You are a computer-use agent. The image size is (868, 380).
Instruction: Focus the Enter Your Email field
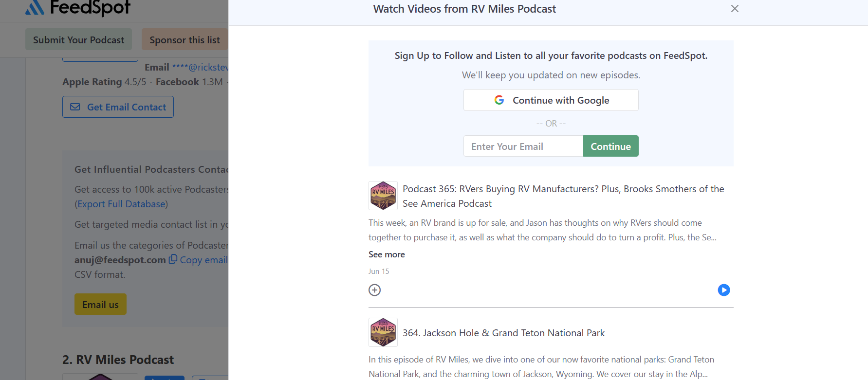523,146
